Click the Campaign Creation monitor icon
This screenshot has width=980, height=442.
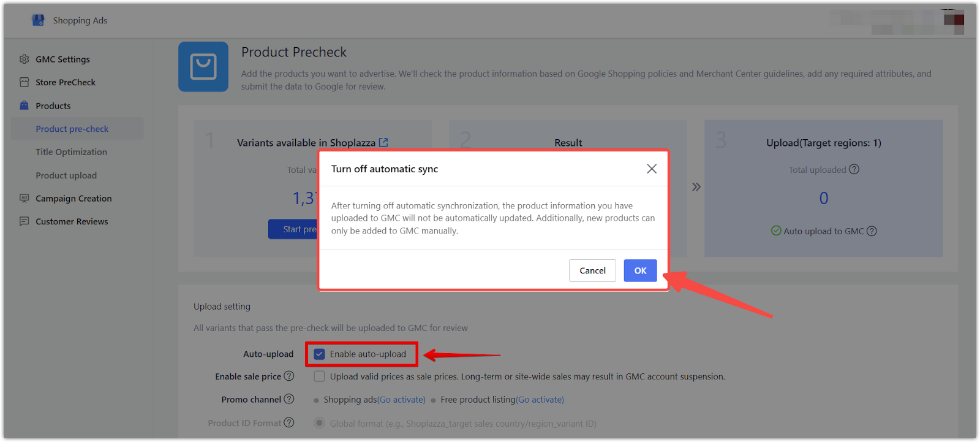point(24,198)
